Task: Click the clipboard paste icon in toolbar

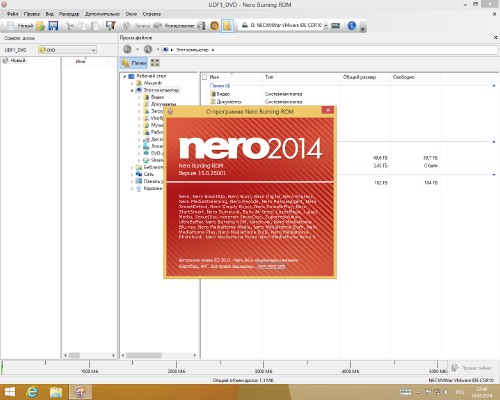Action: pos(95,26)
